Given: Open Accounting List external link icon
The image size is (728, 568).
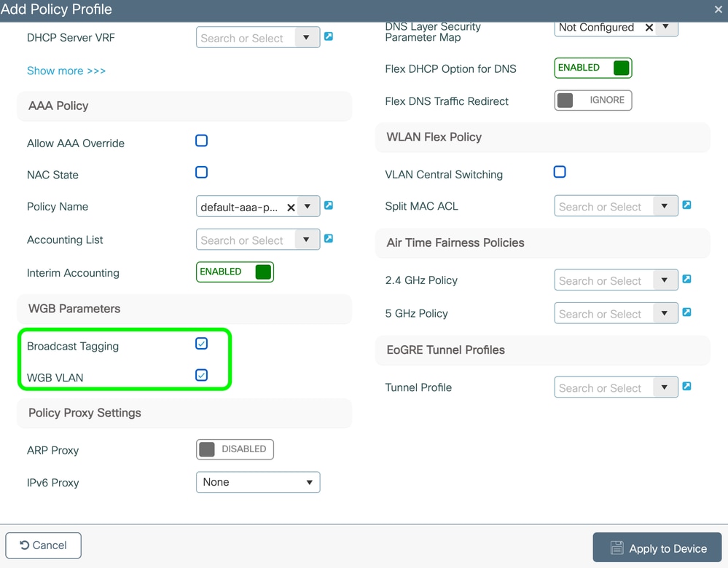Looking at the screenshot, I should coord(328,239).
